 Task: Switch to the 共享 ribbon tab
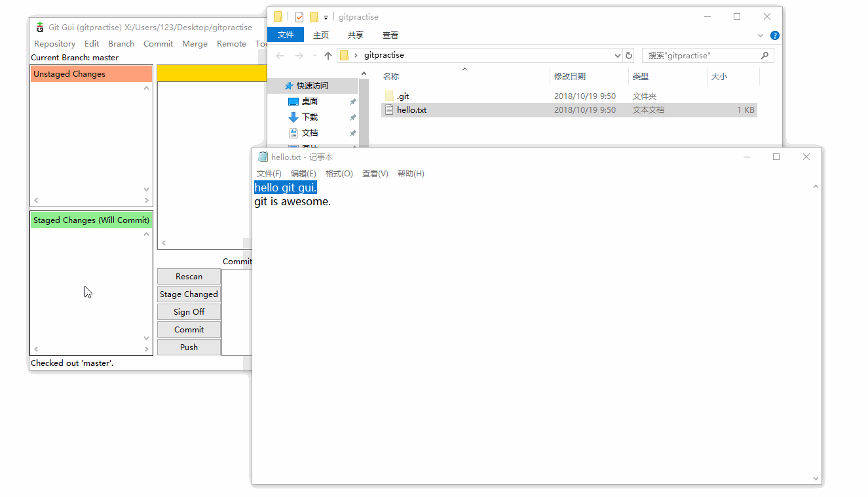(356, 35)
